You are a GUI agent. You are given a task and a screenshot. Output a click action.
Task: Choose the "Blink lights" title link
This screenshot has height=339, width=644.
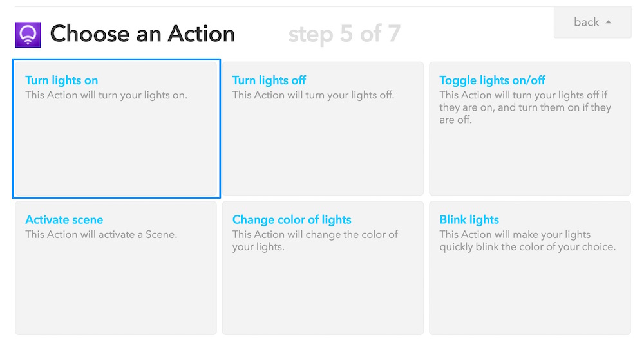point(469,220)
